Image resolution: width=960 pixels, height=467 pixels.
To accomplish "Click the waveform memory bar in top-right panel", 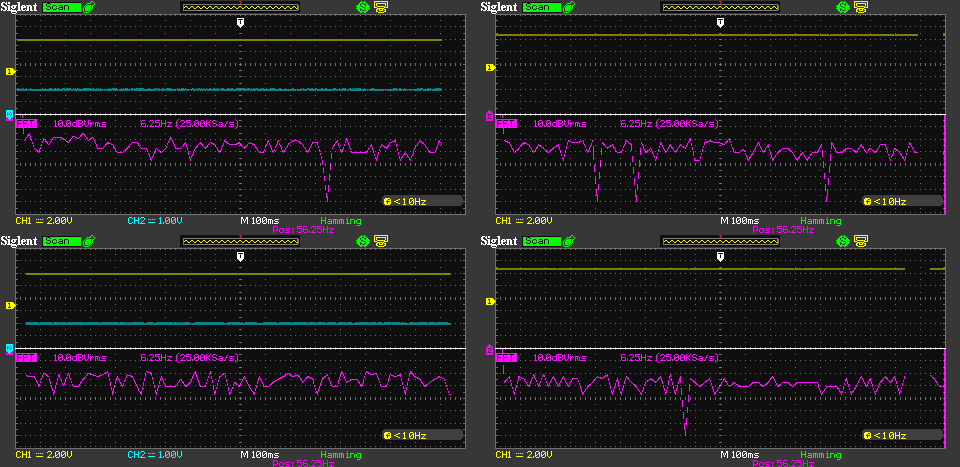I will coord(719,7).
